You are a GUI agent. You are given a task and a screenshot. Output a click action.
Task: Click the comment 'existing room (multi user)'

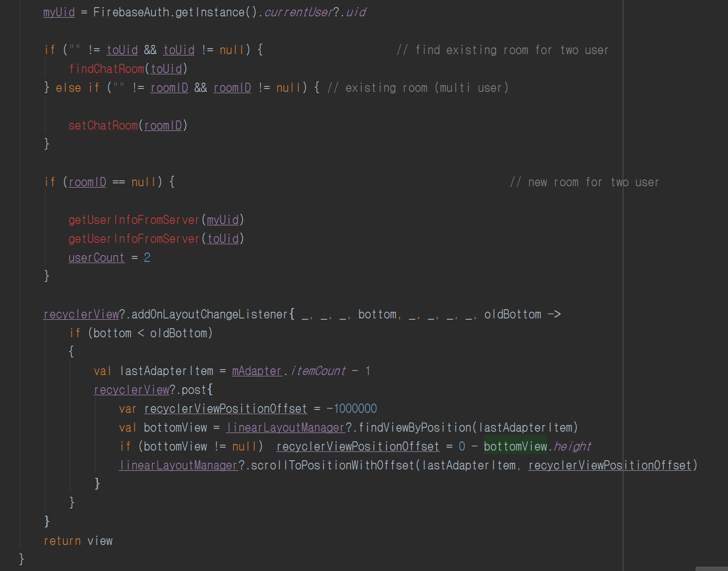[418, 88]
